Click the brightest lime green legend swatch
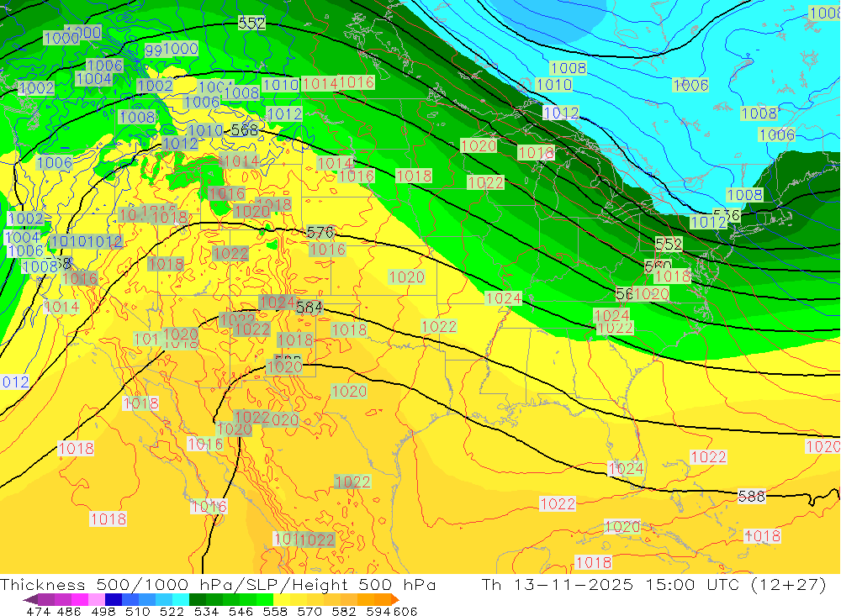The width and height of the screenshot is (841, 616). pos(265,599)
